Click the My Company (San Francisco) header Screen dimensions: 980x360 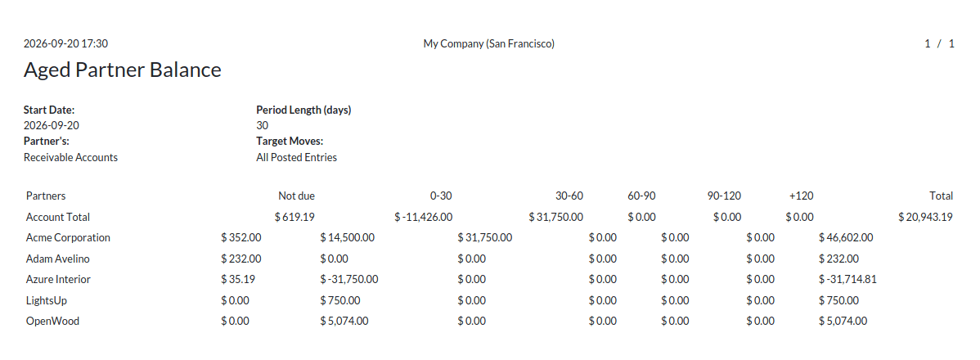pyautogui.click(x=488, y=43)
